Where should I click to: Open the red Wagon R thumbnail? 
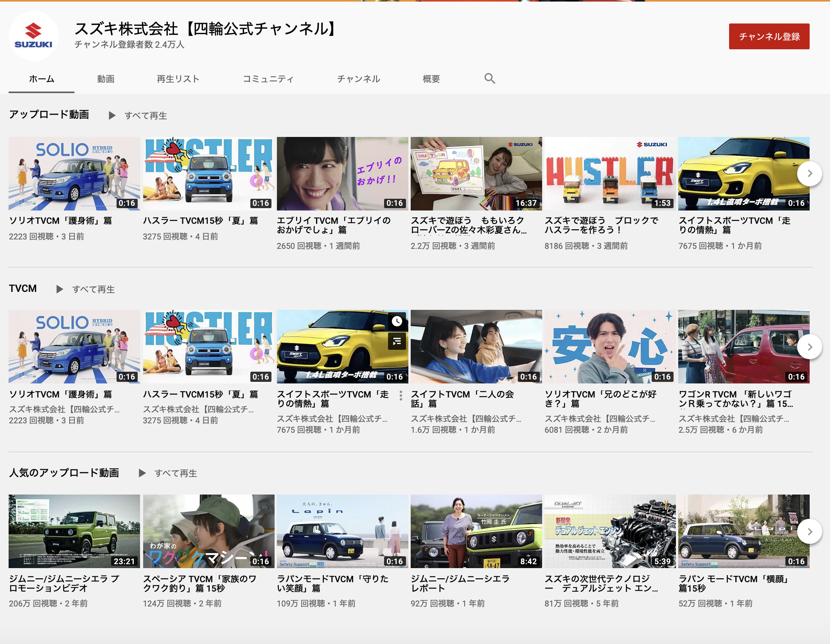744,347
